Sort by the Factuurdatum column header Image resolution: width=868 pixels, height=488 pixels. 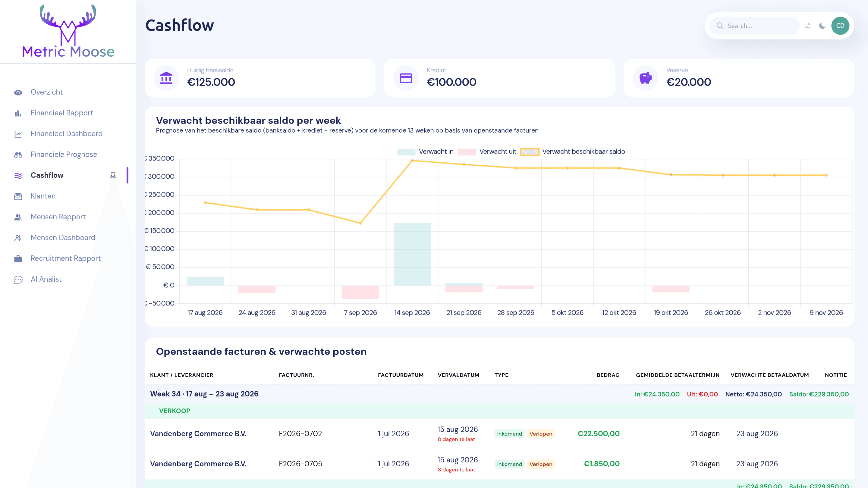coord(401,375)
